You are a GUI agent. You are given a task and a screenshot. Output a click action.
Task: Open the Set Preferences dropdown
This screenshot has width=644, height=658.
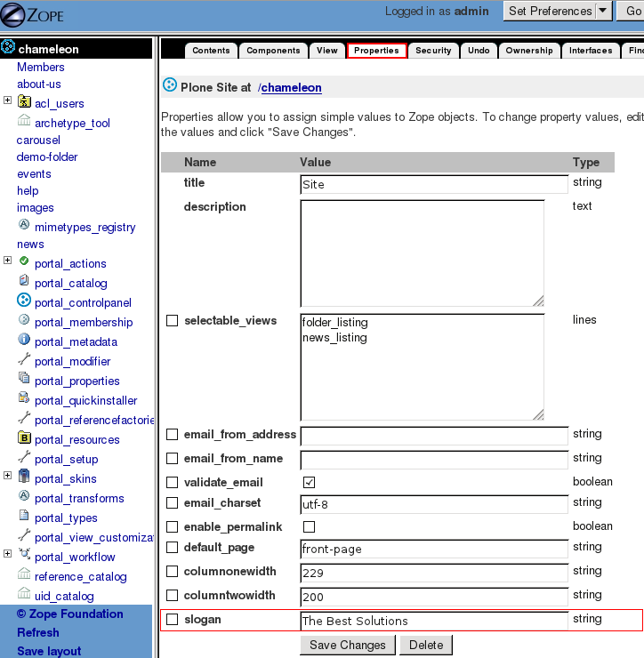[558, 11]
